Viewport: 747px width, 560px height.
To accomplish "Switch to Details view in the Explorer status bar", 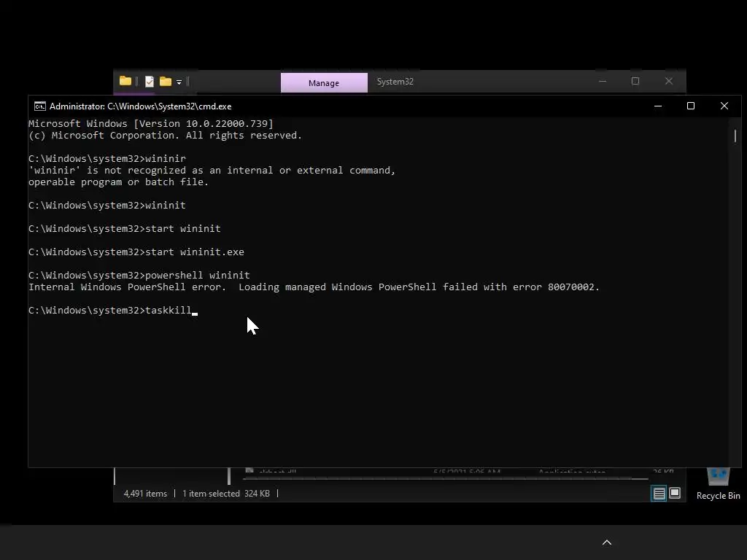I will click(659, 494).
